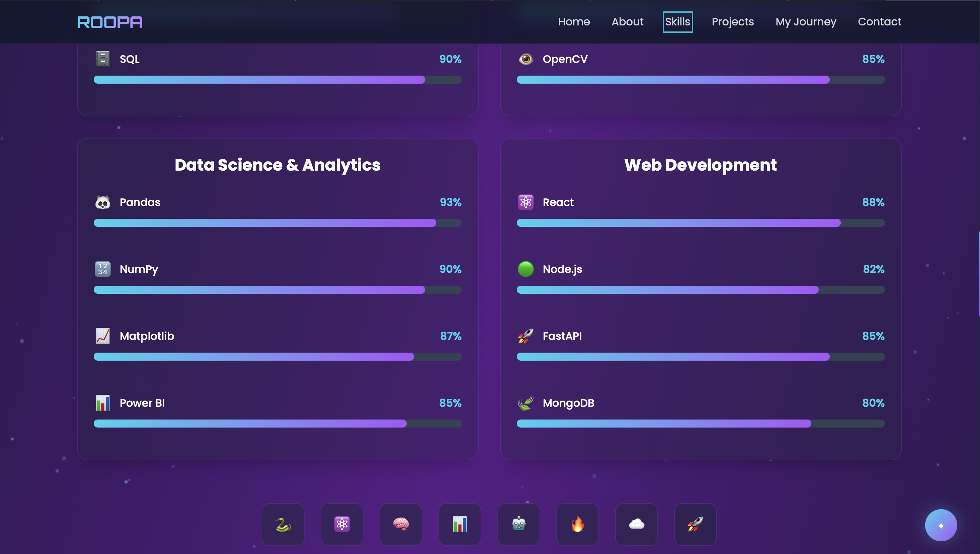Viewport: 980px width, 554px height.
Task: Click the NumPy 90% value
Action: click(451, 269)
